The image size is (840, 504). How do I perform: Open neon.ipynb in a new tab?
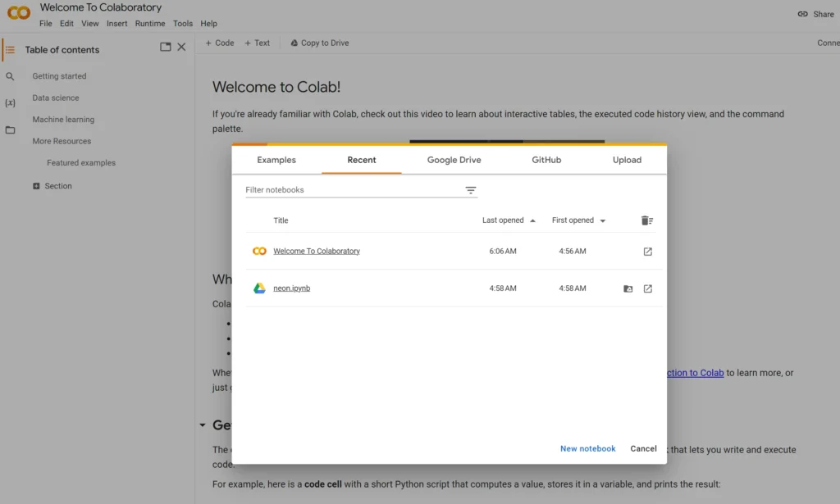(647, 288)
